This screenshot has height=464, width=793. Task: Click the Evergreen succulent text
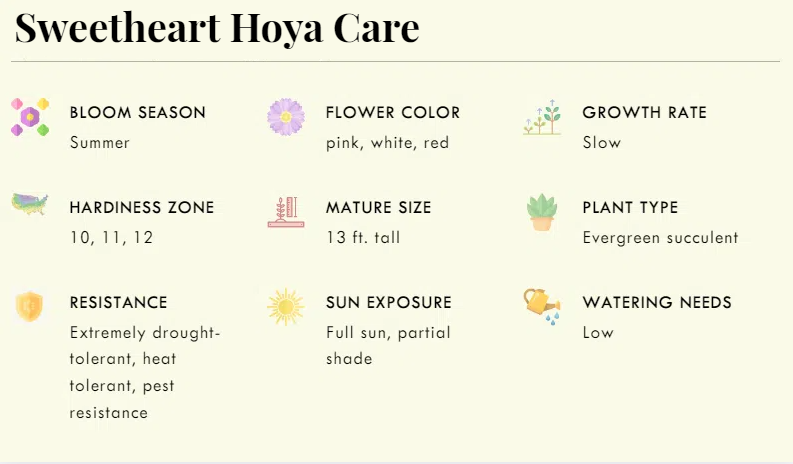click(660, 238)
